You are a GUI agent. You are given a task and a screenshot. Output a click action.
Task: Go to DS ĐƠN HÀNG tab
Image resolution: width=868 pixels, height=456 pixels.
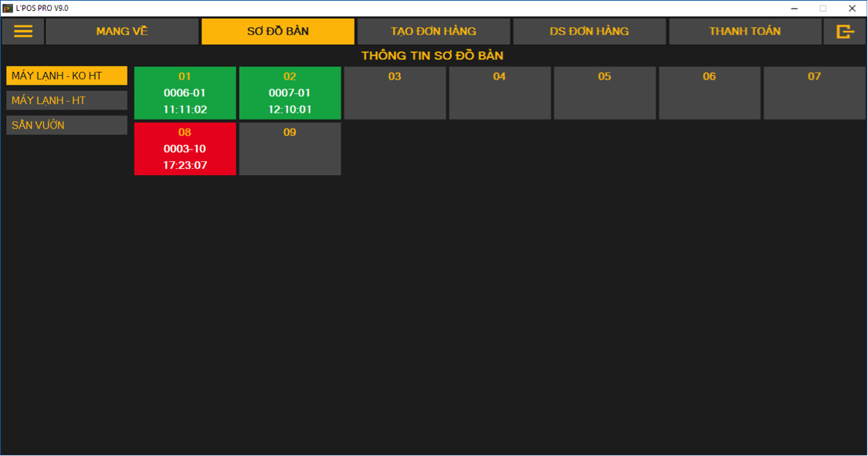click(x=589, y=32)
